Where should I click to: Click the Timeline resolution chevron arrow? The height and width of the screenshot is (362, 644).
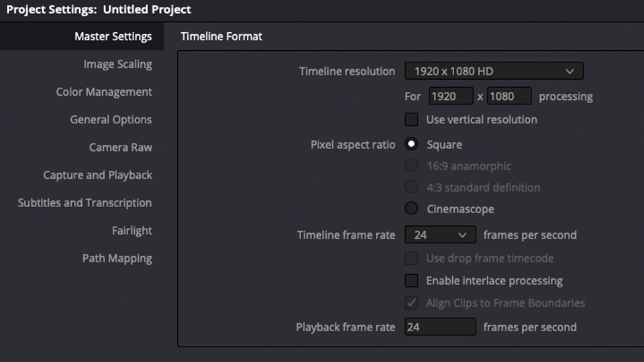(570, 71)
